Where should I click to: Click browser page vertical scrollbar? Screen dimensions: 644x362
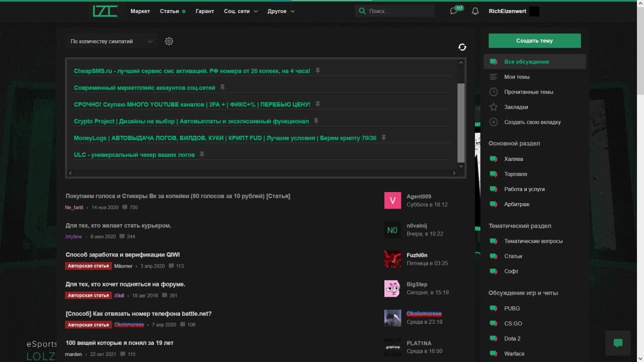640,50
